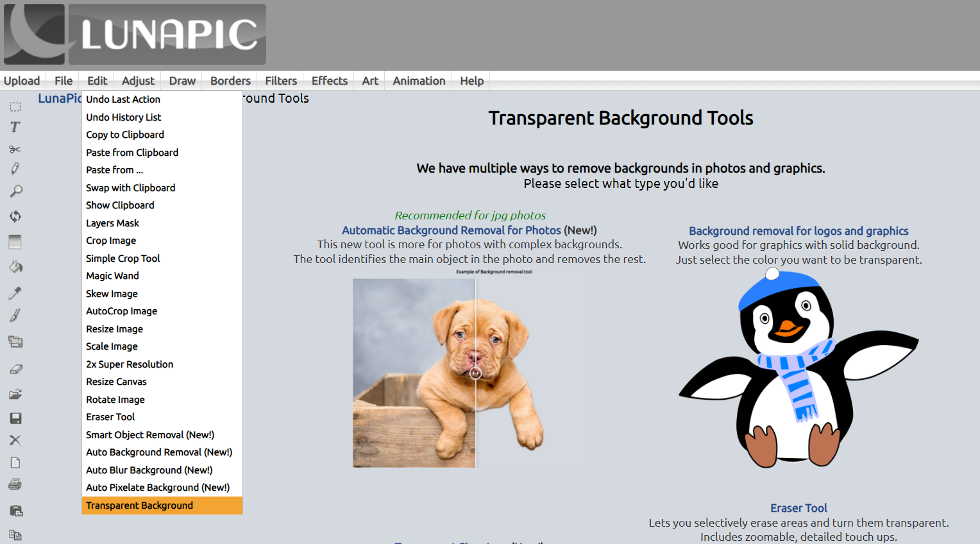Viewport: 980px width, 544px height.
Task: Open the Animation menu
Action: pos(419,81)
